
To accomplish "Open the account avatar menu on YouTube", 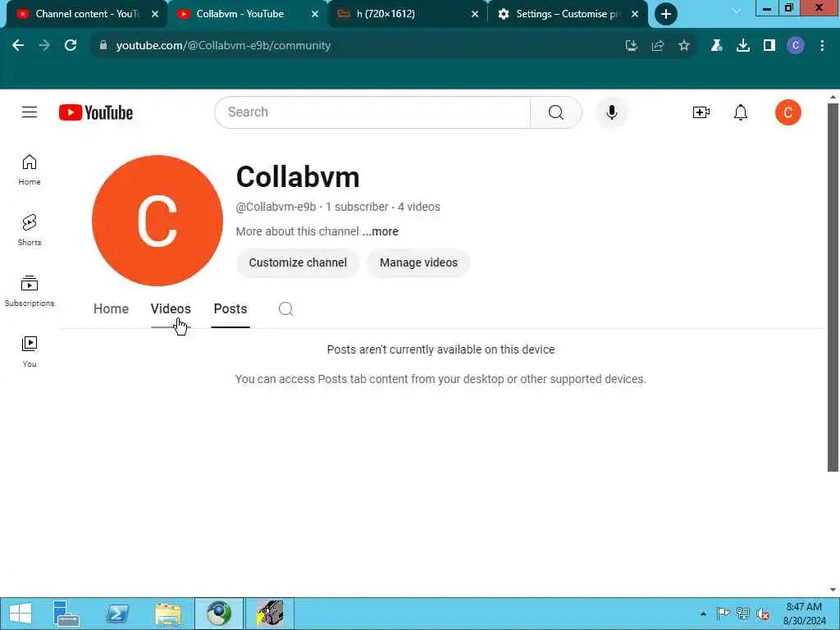I will (x=787, y=112).
